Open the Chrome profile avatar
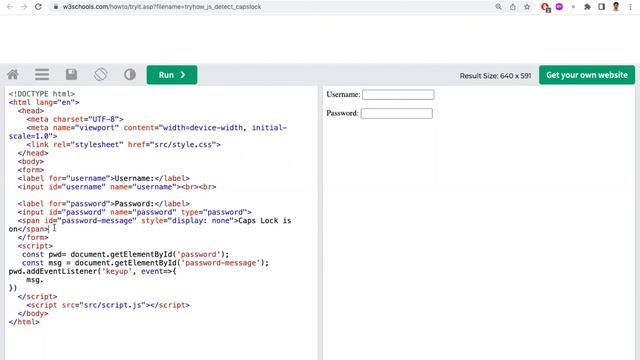640x360 pixels. tap(616, 7)
